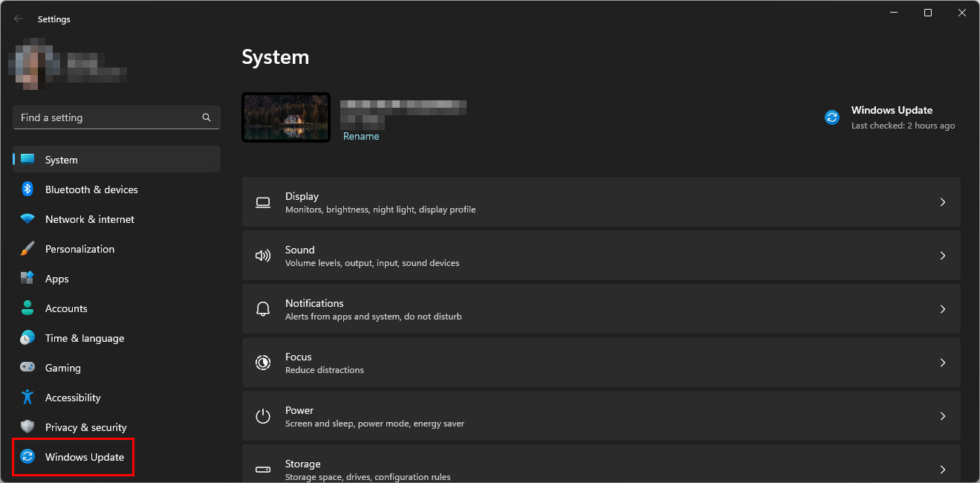Click the Find a setting search box
Image resolution: width=980 pixels, height=483 pixels.
108,117
